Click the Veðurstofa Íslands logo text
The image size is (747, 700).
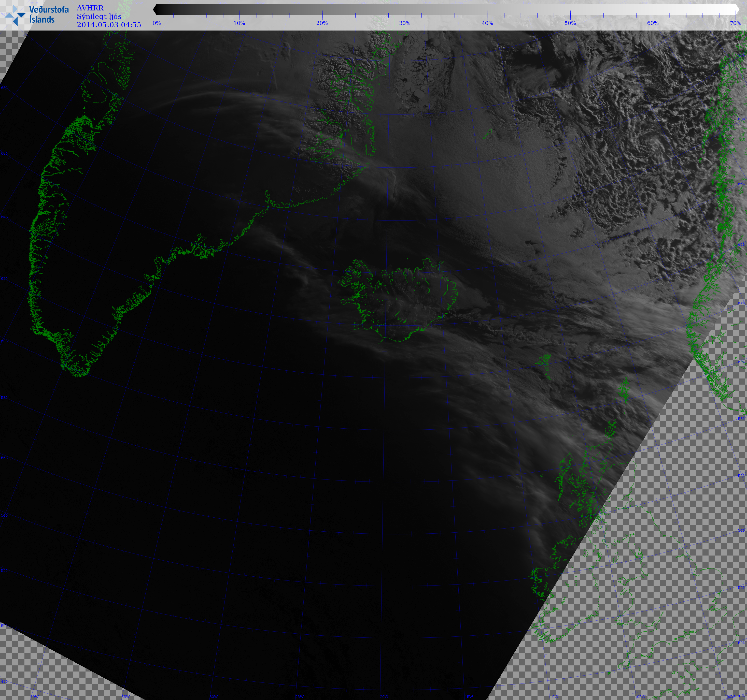coord(49,15)
